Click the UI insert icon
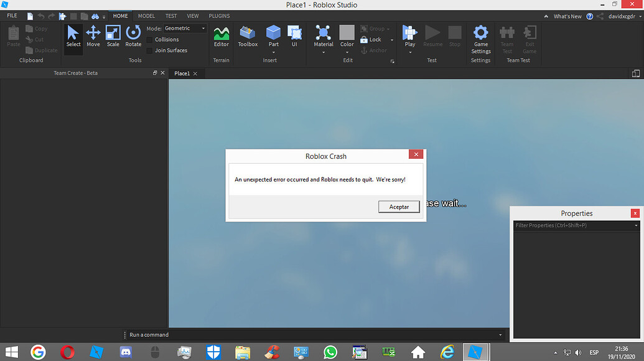644x361 pixels. click(x=294, y=35)
